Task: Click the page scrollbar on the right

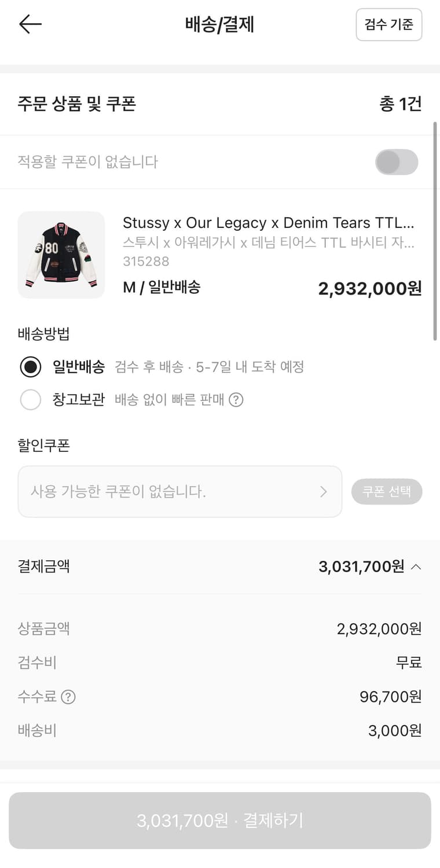Action: coord(435,231)
